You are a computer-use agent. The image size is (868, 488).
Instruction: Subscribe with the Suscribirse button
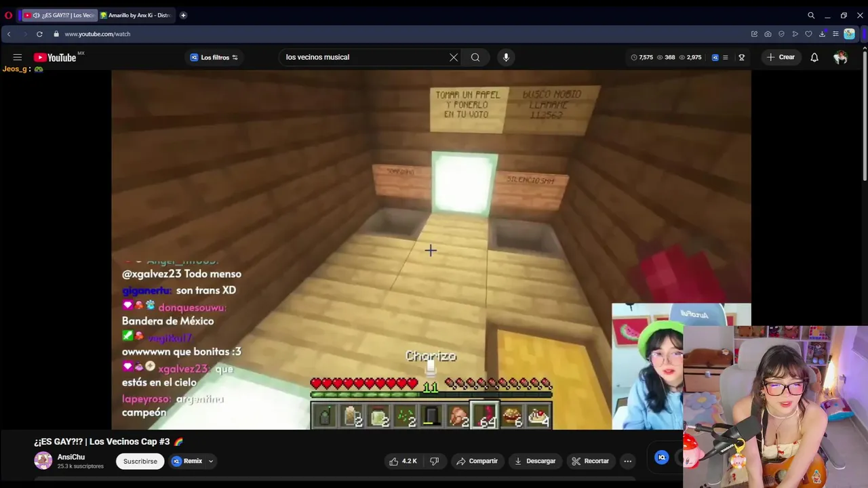140,461
